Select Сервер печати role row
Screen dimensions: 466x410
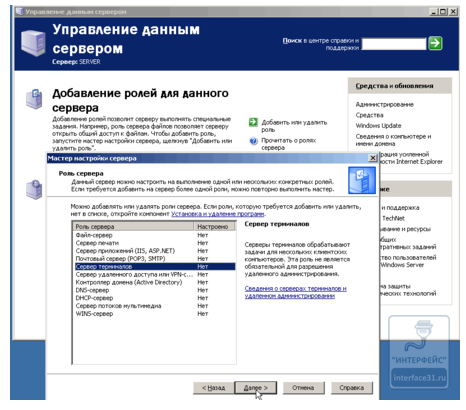point(155,243)
